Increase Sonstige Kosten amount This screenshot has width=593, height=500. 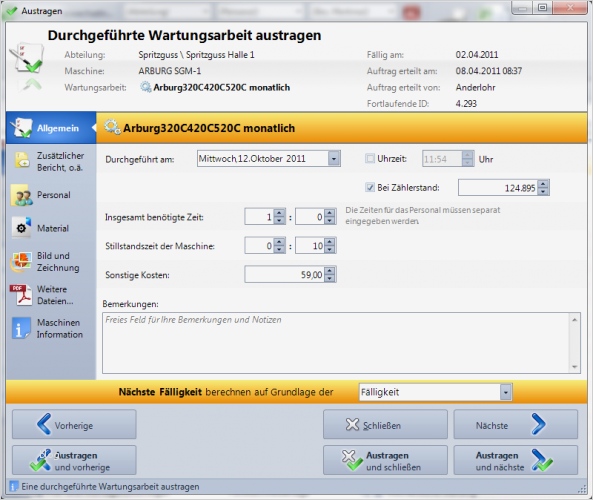point(330,271)
